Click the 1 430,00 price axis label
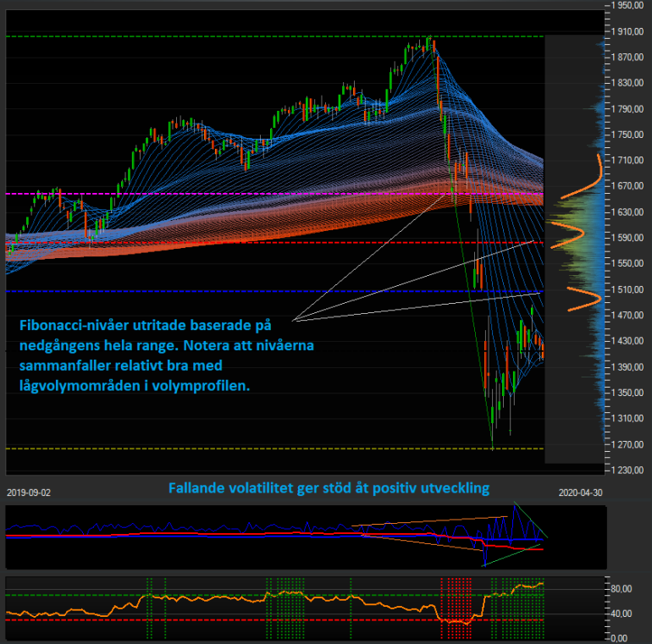This screenshot has width=652, height=644. click(627, 341)
